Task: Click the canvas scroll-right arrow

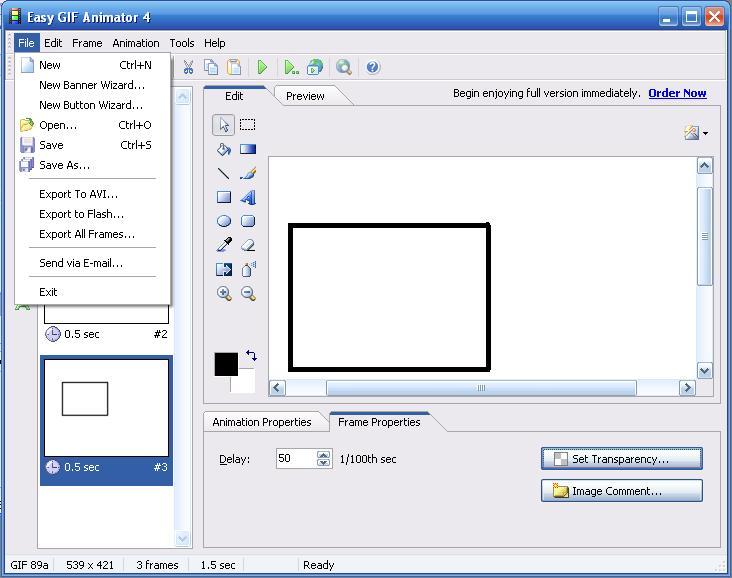Action: pyautogui.click(x=687, y=388)
